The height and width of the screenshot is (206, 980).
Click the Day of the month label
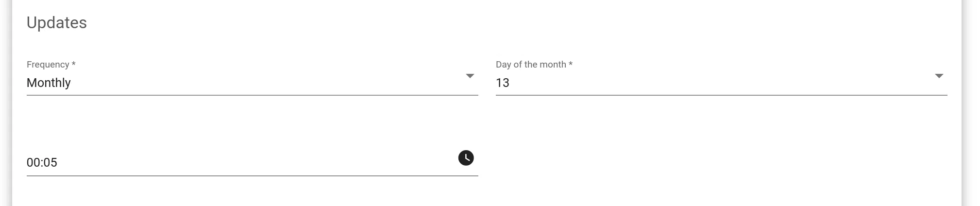(531, 65)
